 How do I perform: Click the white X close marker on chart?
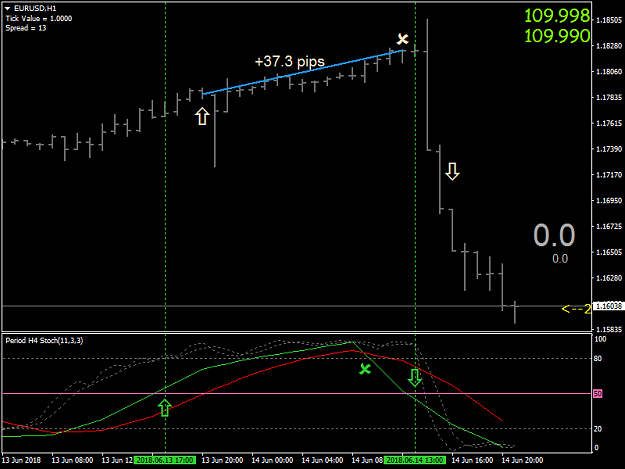403,39
